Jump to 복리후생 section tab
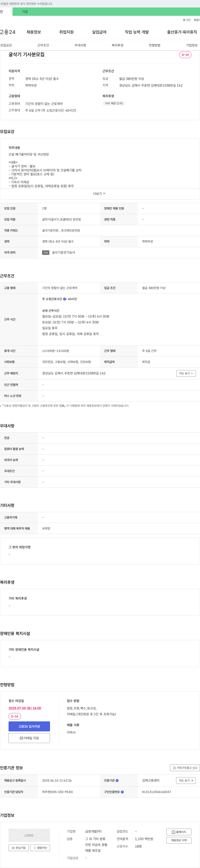Viewport: 200px width, 868px height. 117,45
